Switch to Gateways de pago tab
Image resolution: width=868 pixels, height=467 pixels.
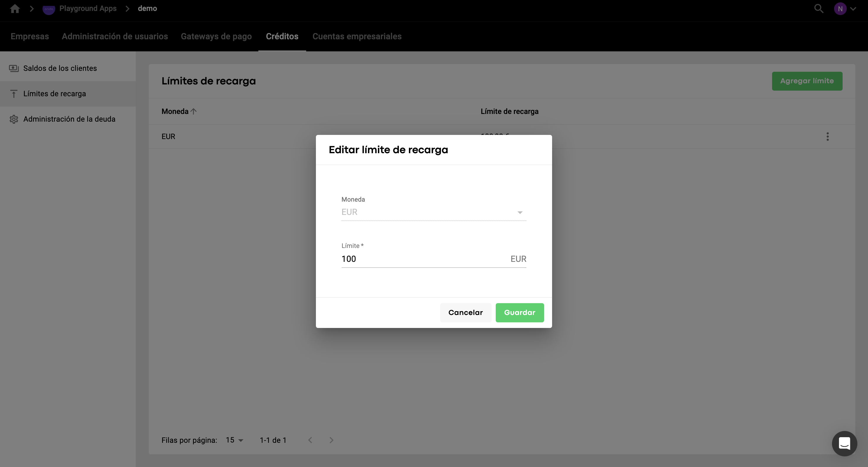pos(216,36)
